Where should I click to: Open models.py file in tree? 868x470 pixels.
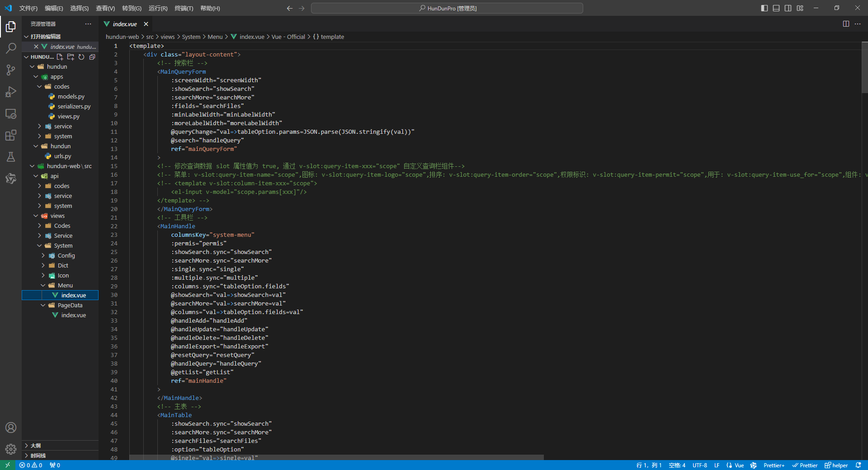click(x=71, y=97)
